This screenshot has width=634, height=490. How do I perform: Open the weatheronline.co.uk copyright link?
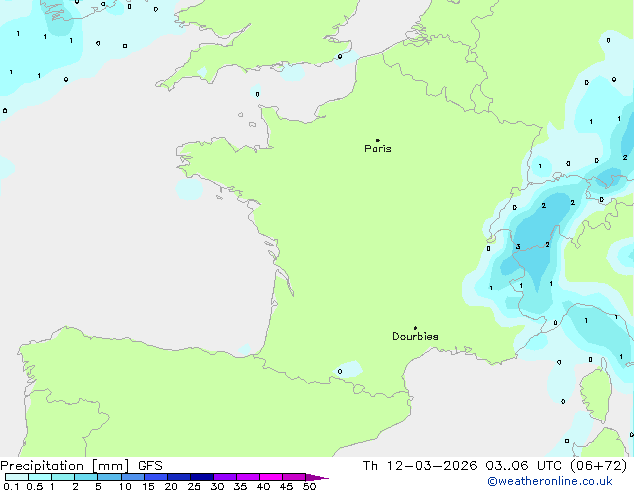[x=550, y=481]
